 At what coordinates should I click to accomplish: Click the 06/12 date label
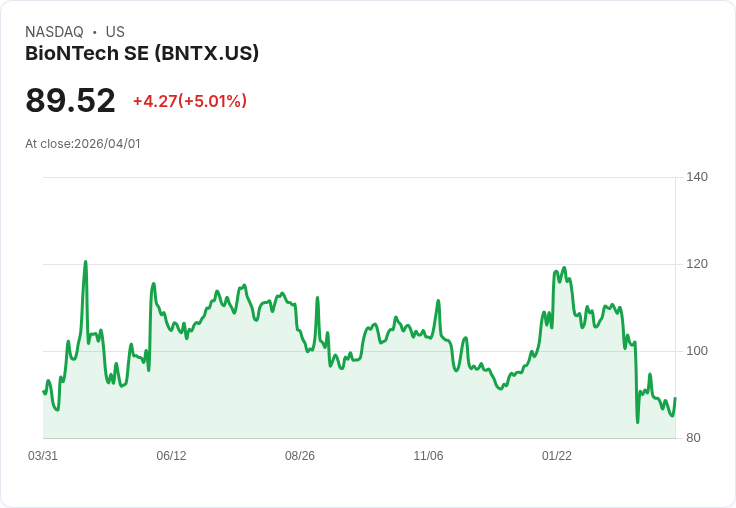coord(171,456)
